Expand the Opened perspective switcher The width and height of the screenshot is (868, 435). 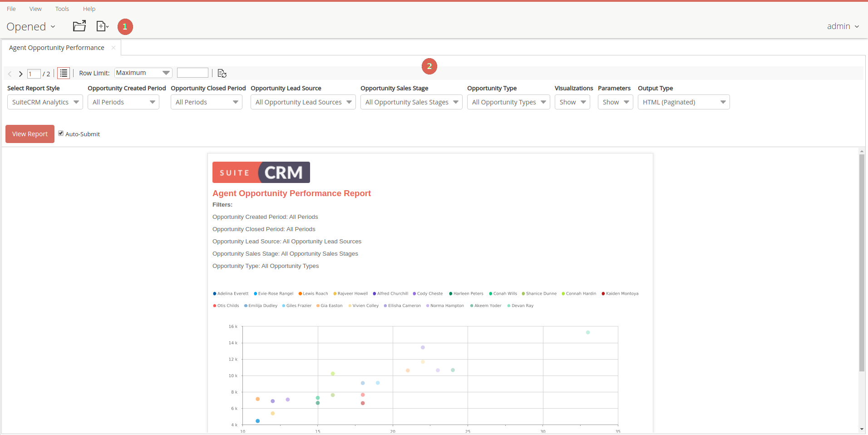coord(31,27)
